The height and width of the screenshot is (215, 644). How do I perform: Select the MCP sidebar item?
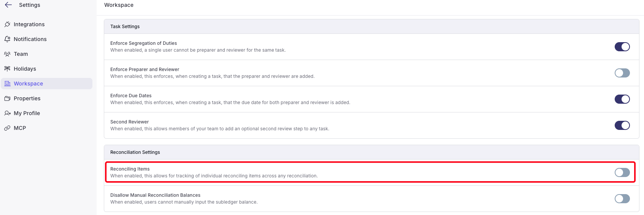(47, 128)
